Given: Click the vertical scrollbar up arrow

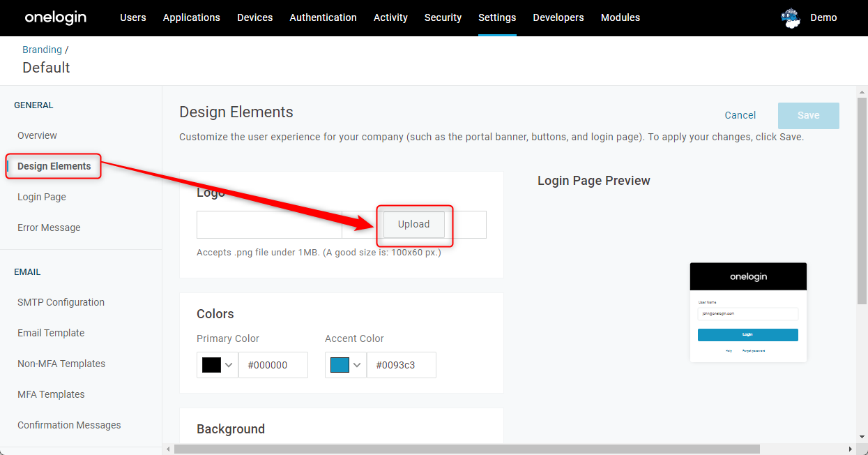Looking at the screenshot, I should pyautogui.click(x=862, y=91).
